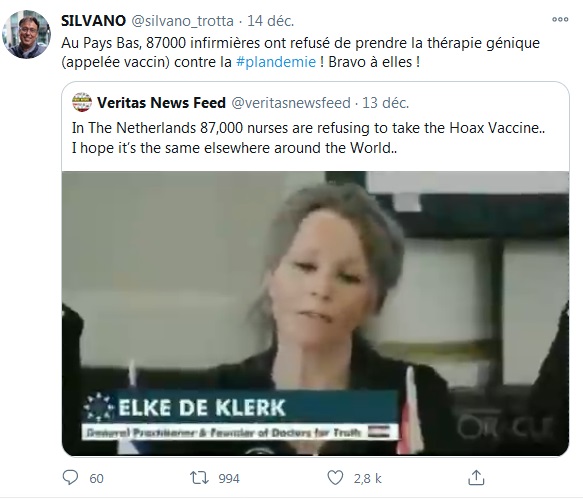Click the SILVANO display name
The width and height of the screenshot is (583, 499).
pos(93,21)
